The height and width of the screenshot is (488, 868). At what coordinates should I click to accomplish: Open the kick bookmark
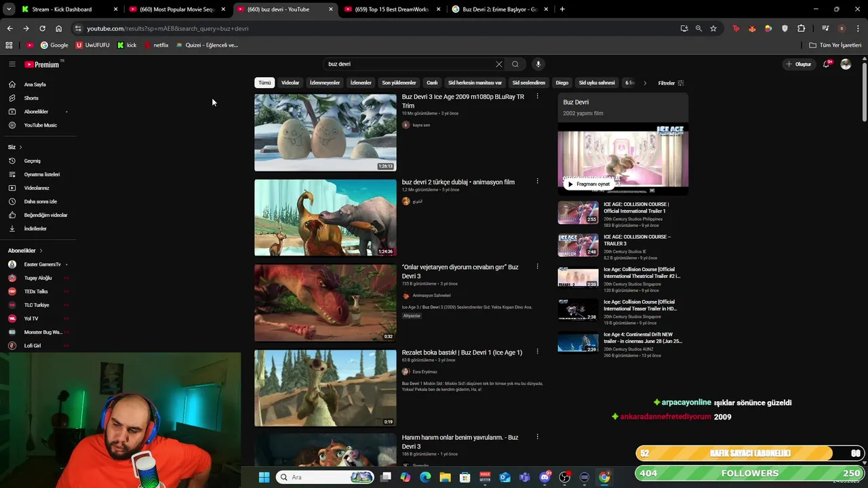(x=127, y=45)
